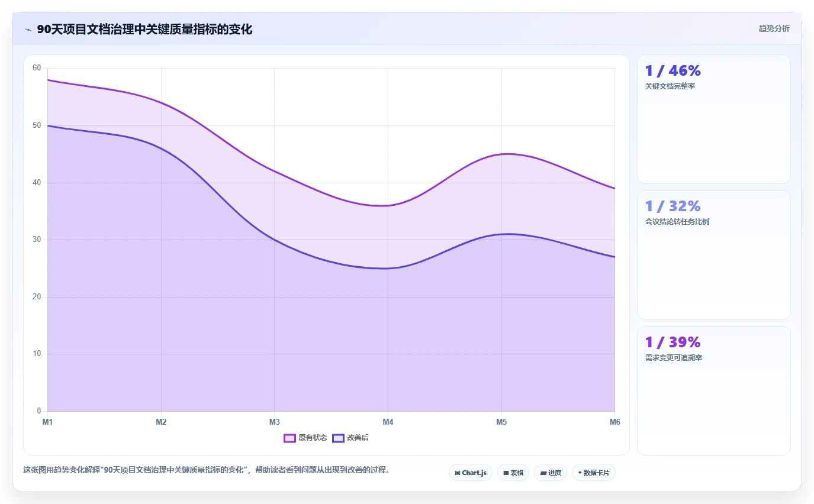
Task: Select the 数据卡片 chip
Action: [594, 473]
